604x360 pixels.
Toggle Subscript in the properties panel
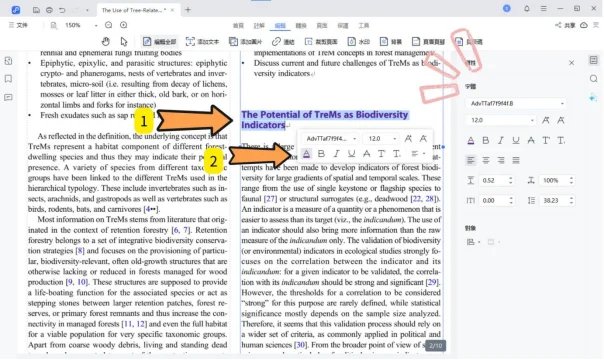(561, 141)
